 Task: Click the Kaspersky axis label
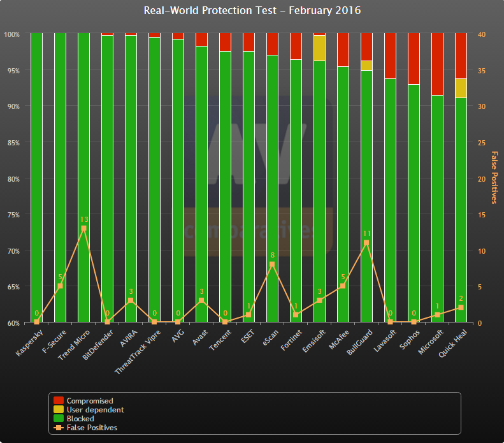29,343
